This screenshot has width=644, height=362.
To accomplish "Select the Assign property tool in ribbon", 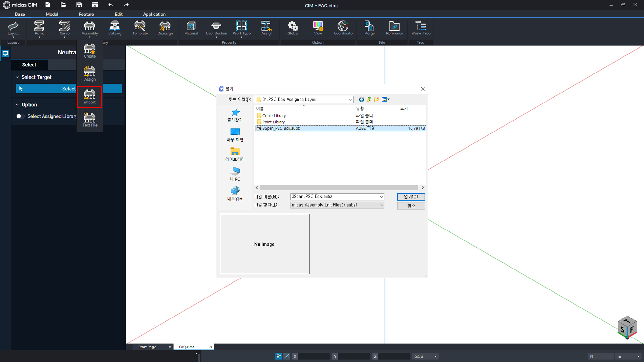I will (x=267, y=28).
